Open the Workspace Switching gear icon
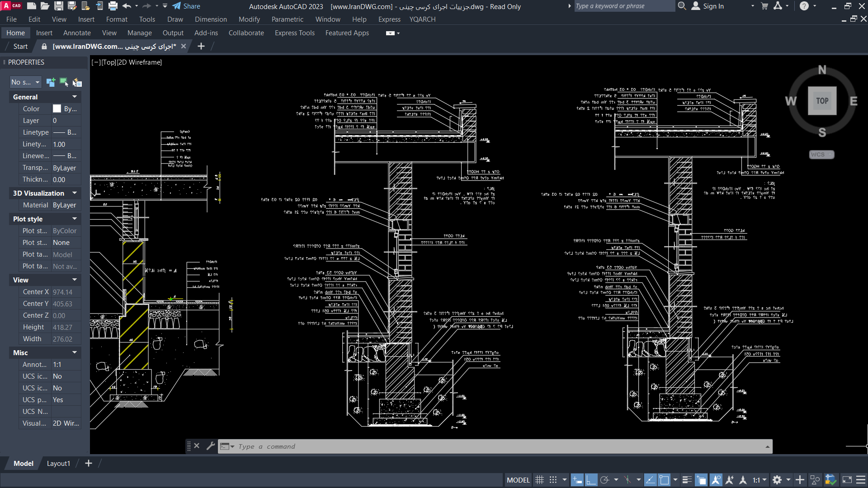The image size is (868, 488). [x=777, y=480]
